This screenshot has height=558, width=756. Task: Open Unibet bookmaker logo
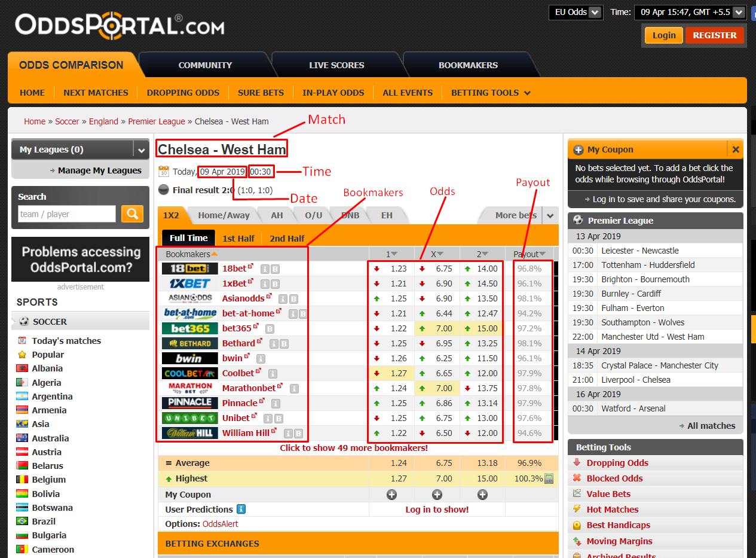[190, 418]
